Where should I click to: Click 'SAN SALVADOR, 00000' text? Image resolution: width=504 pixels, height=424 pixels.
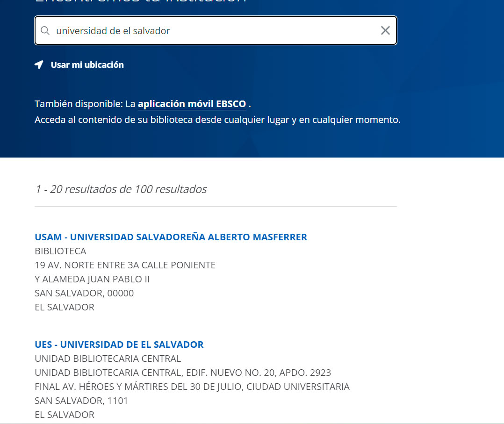click(84, 293)
